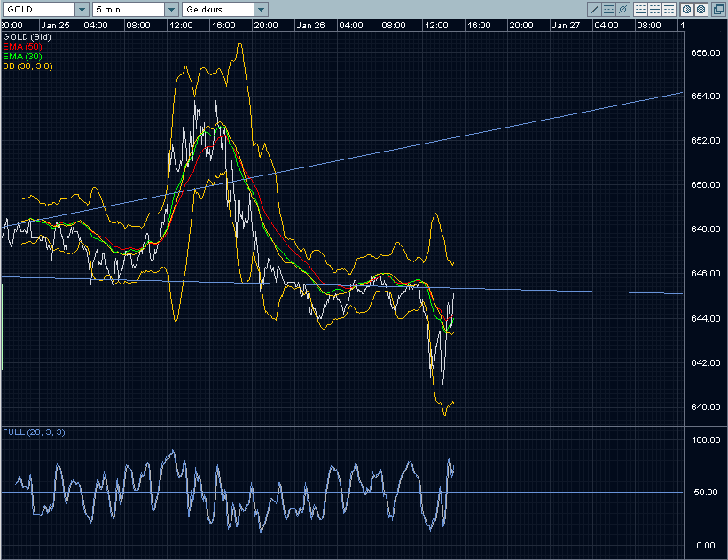Screen dimensions: 728x560
Task: Choose layout icon with solid top line
Action: coord(668,9)
